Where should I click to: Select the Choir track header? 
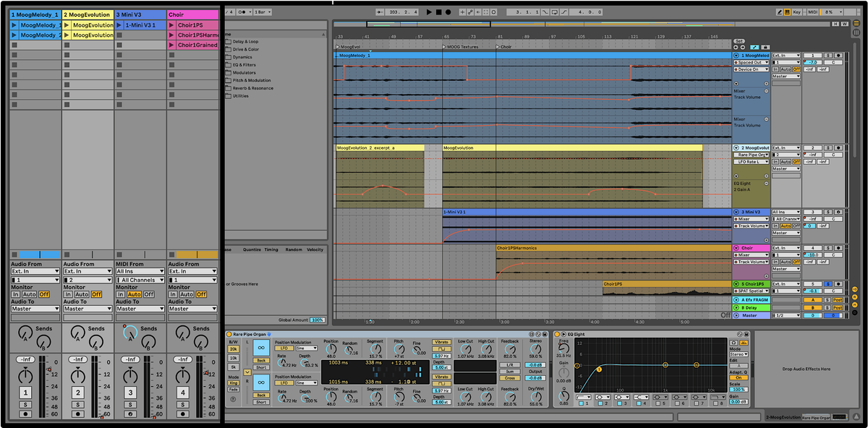[193, 14]
